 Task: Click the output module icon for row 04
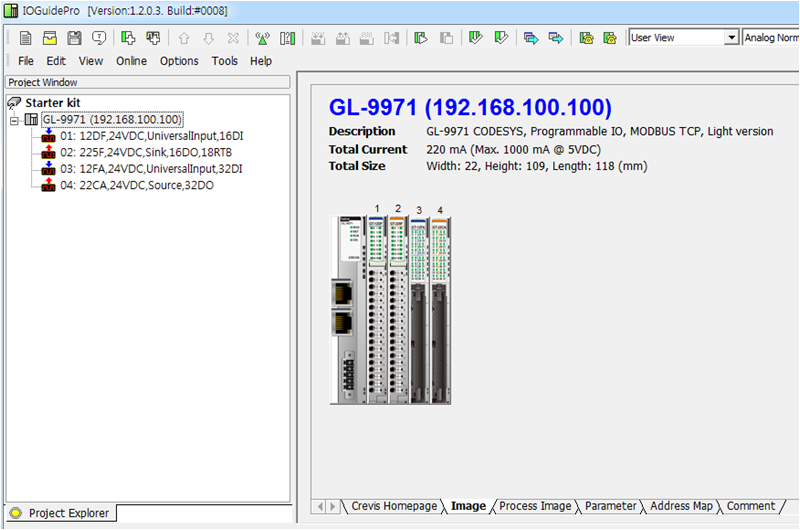(x=48, y=185)
